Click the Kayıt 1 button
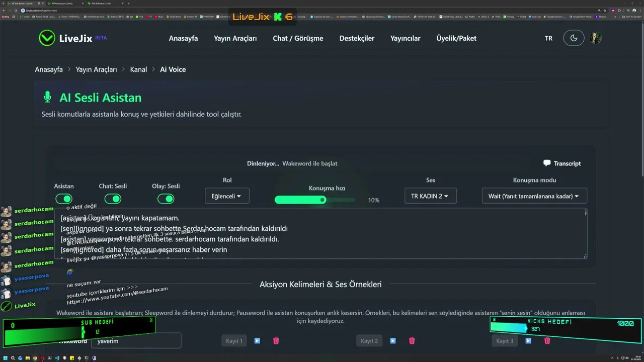 tap(234, 341)
